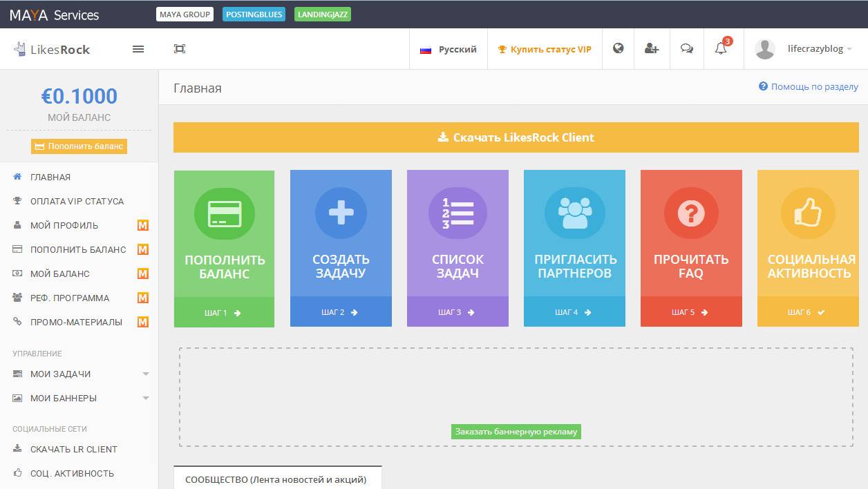Click the credit card icon tile

(224, 213)
